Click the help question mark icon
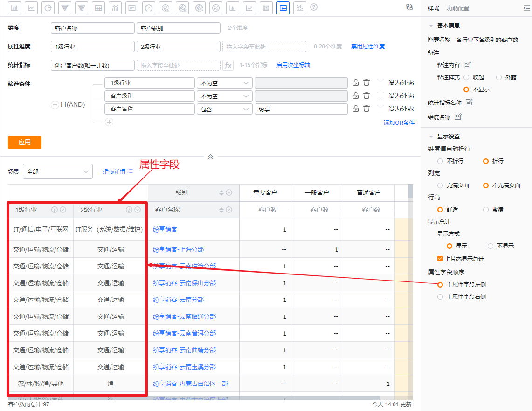Viewport: 532px width, 411px height. tap(314, 7)
